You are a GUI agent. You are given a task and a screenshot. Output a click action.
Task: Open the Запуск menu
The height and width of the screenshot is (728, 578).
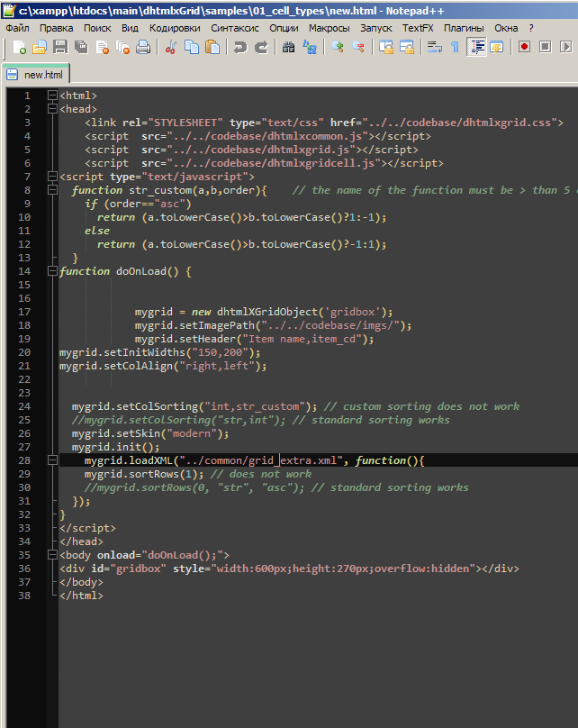pos(376,28)
